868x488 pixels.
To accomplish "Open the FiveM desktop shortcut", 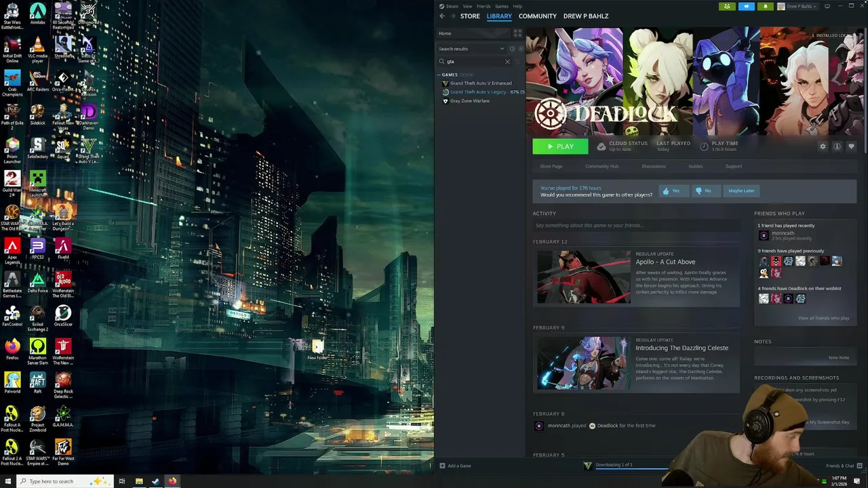I will (x=63, y=248).
